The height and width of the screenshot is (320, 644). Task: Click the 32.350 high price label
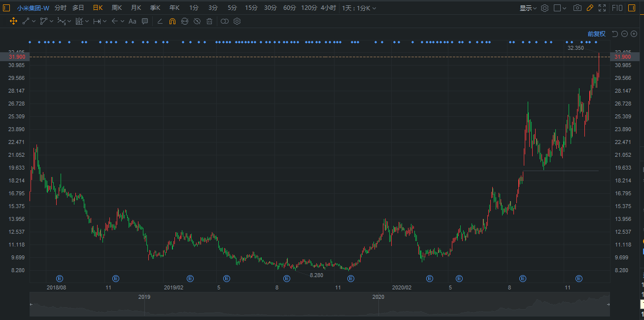click(576, 48)
